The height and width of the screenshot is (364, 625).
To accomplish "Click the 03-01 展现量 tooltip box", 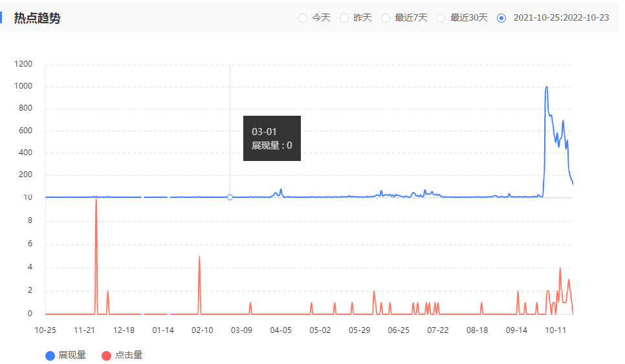I will (x=272, y=138).
